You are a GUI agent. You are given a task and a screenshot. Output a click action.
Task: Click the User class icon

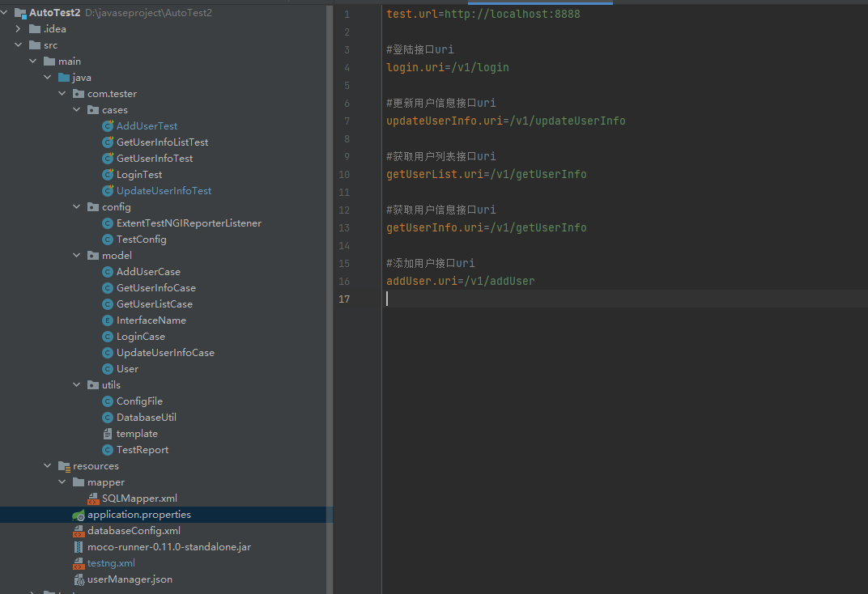click(108, 369)
